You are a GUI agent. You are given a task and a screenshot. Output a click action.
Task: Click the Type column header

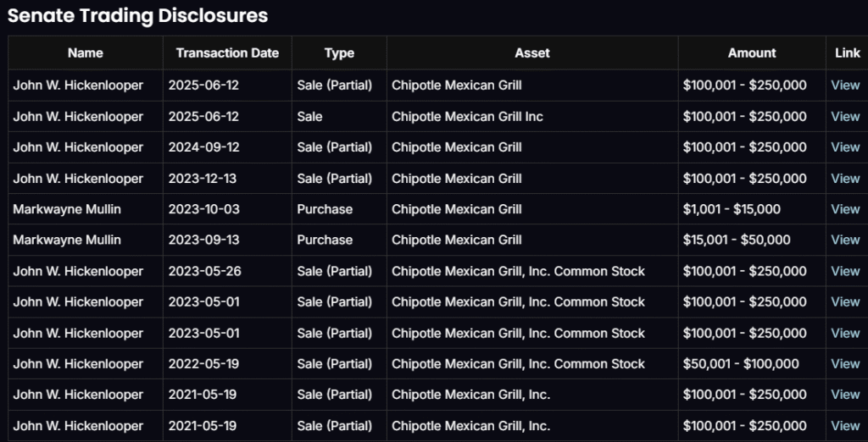[x=339, y=52]
